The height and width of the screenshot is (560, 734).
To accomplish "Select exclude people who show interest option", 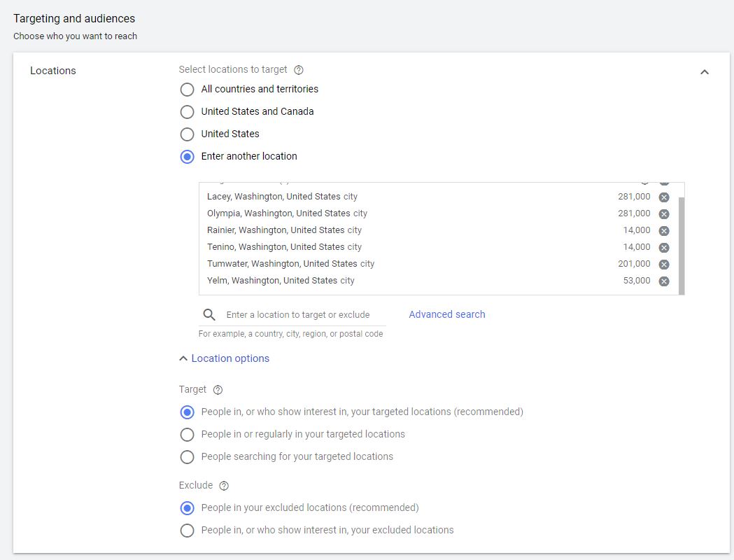I will (187, 531).
